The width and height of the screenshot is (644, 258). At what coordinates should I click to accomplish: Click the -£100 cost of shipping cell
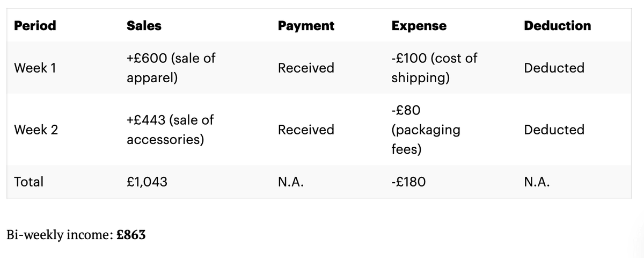point(434,68)
